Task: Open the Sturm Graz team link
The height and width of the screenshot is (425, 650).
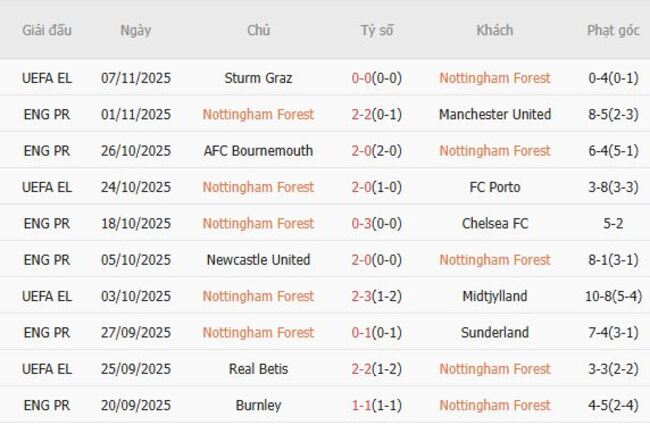Action: (258, 78)
